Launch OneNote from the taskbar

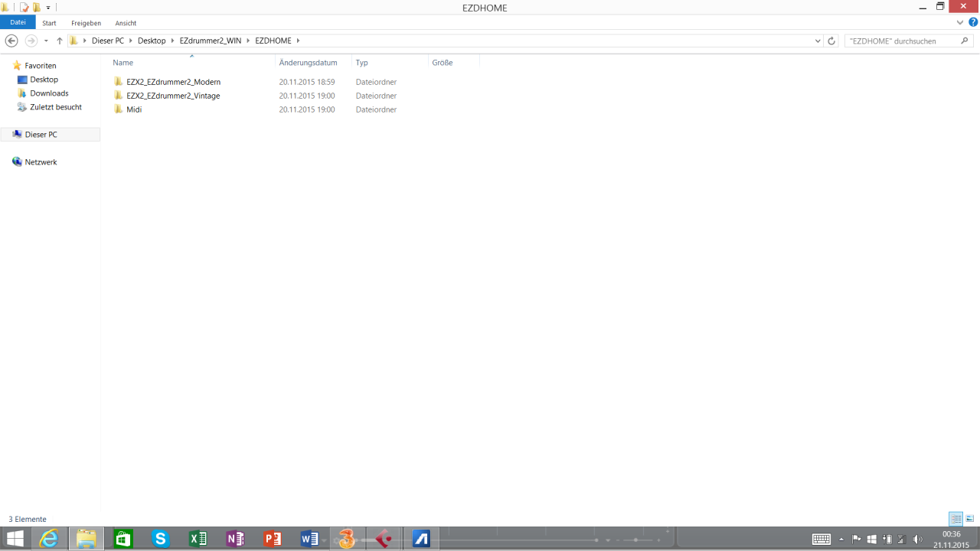pos(235,539)
